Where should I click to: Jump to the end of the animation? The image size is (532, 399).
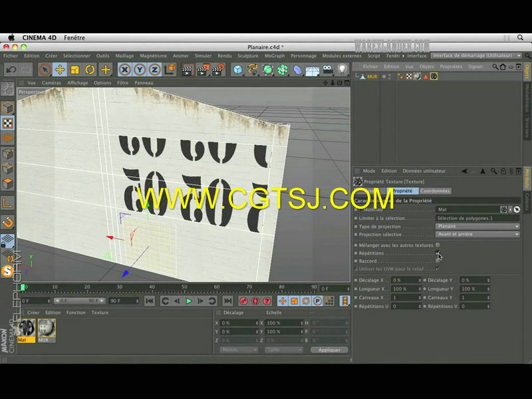[227, 301]
